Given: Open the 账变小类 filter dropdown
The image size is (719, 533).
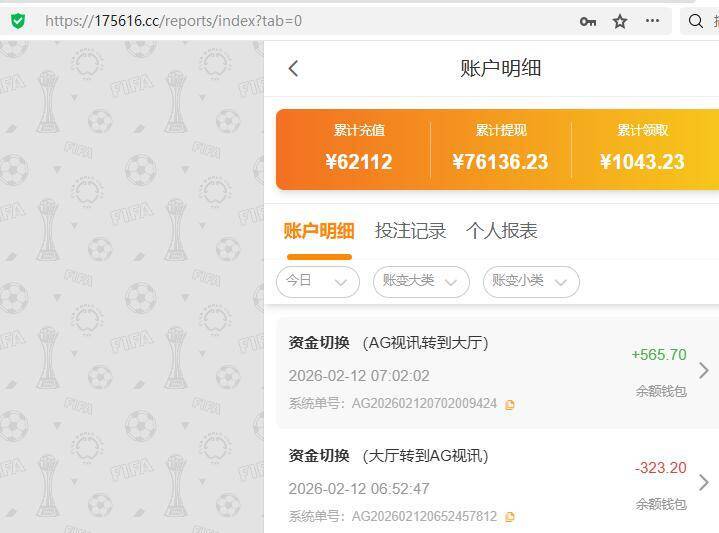Looking at the screenshot, I should point(530,282).
